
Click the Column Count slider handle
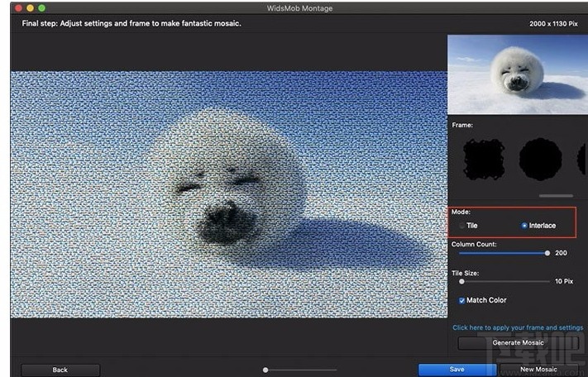coord(547,253)
